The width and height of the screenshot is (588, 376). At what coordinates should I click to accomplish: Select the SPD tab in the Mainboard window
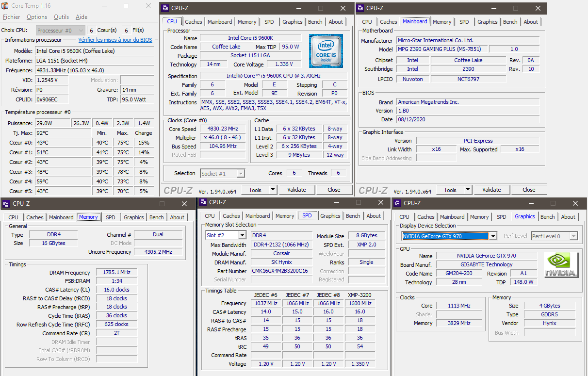pyautogui.click(x=464, y=22)
